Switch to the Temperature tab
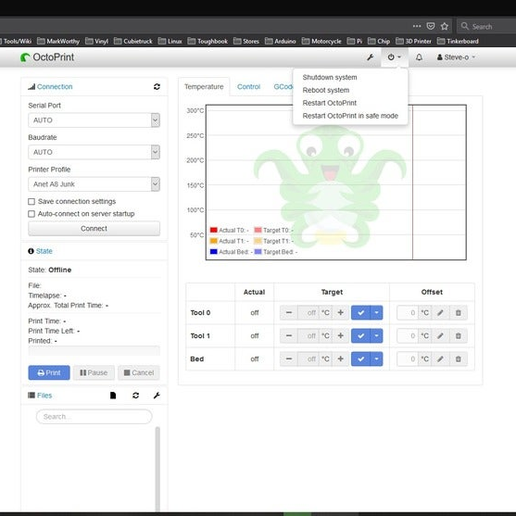516x516 pixels. pyautogui.click(x=204, y=87)
